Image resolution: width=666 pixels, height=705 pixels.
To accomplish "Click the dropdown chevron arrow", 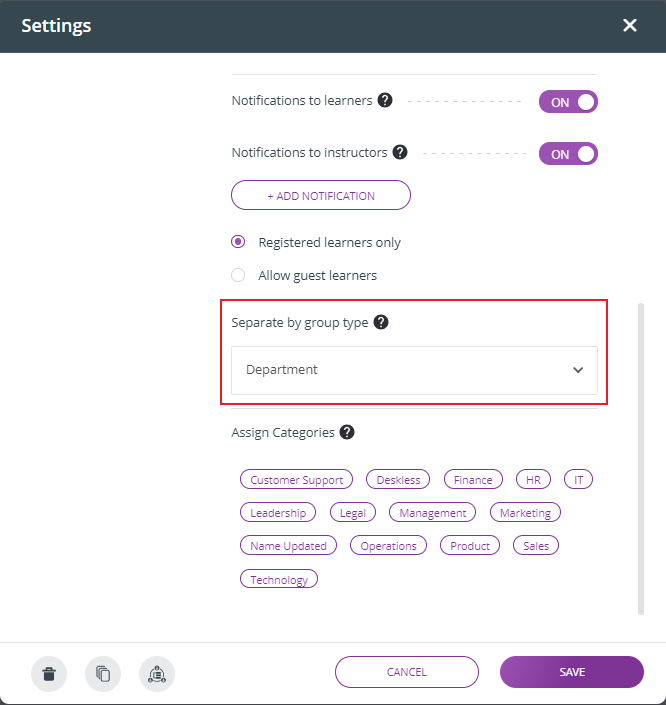I will 578,370.
